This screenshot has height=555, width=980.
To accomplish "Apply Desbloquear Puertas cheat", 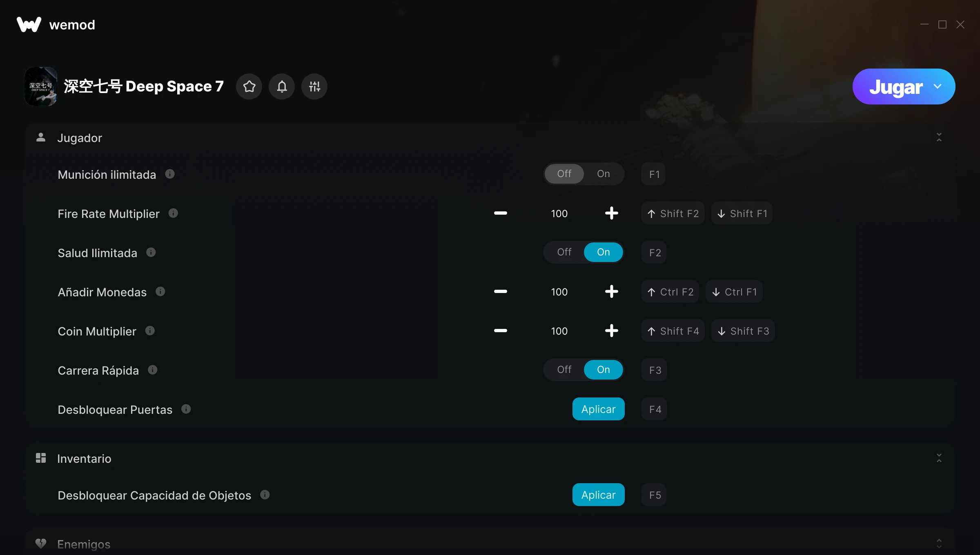I will pyautogui.click(x=599, y=409).
